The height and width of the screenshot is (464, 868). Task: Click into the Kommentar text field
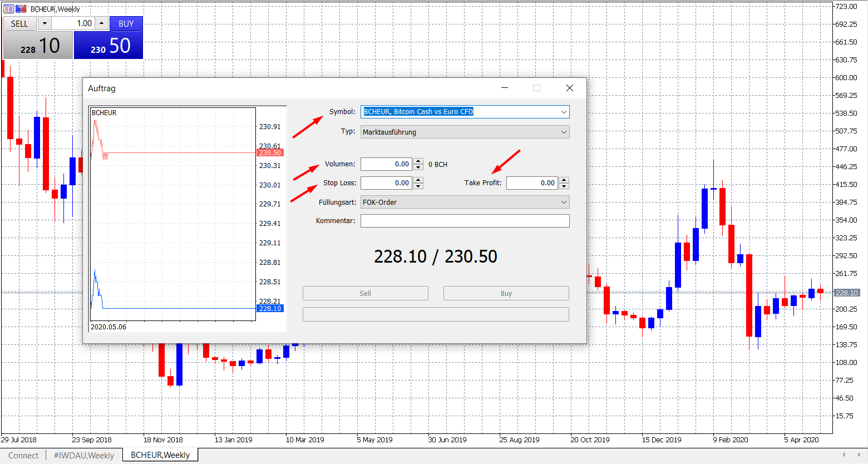pyautogui.click(x=465, y=221)
